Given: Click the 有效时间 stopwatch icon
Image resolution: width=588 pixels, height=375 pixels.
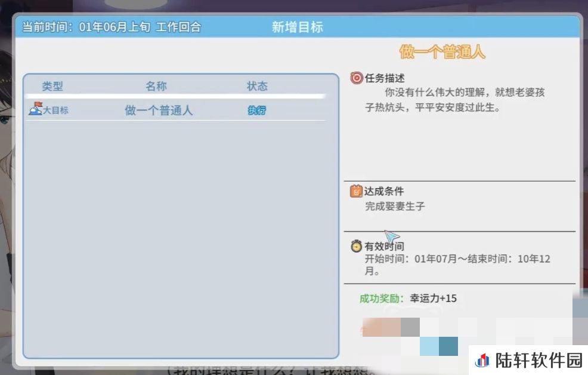Looking at the screenshot, I should coord(356,246).
